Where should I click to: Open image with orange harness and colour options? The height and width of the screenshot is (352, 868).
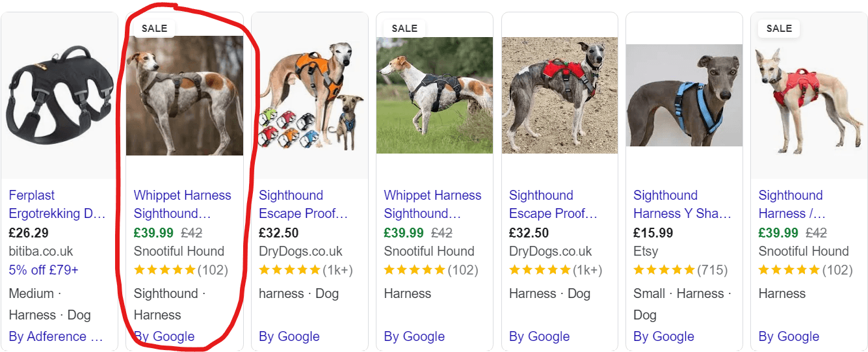309,96
